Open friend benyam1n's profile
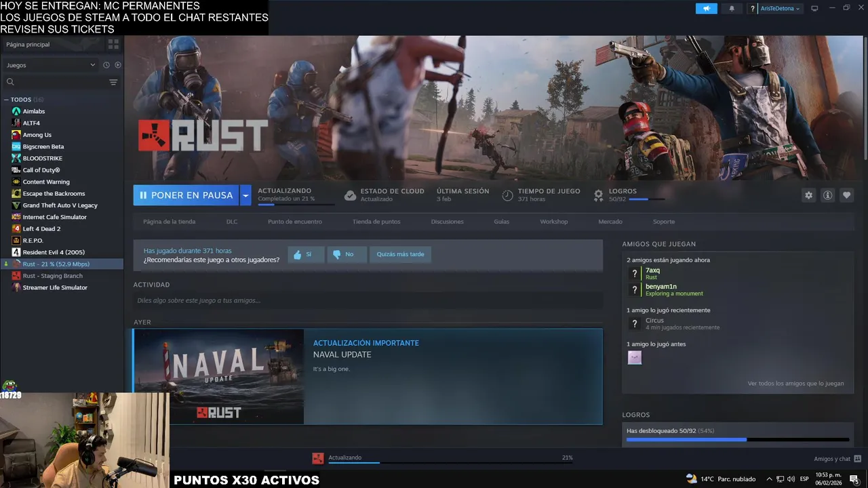The width and height of the screenshot is (868, 488). 666,289
